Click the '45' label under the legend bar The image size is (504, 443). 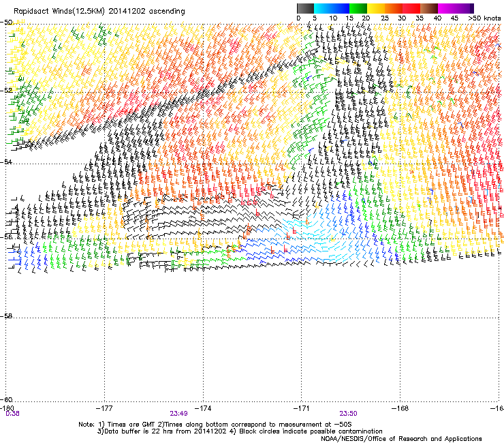coord(454,18)
